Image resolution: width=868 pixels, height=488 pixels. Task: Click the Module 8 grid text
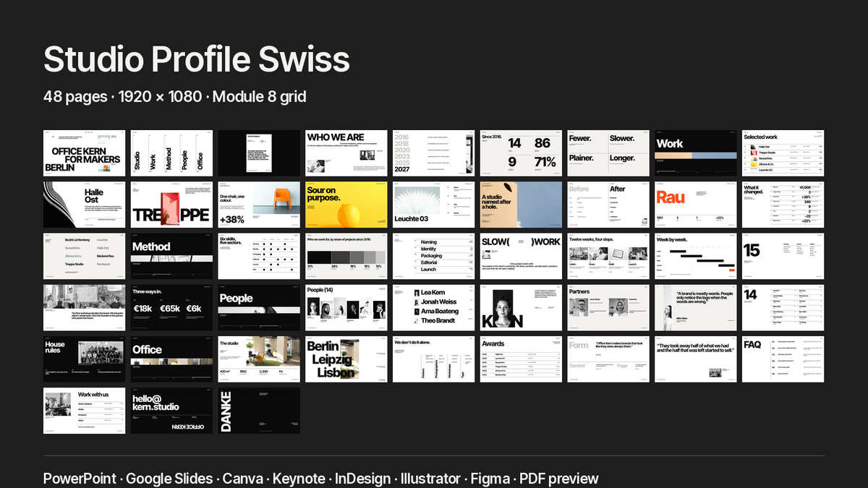[260, 96]
